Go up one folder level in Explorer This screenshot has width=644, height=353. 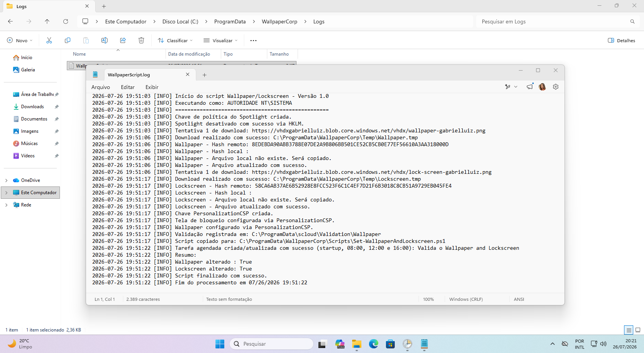(47, 21)
